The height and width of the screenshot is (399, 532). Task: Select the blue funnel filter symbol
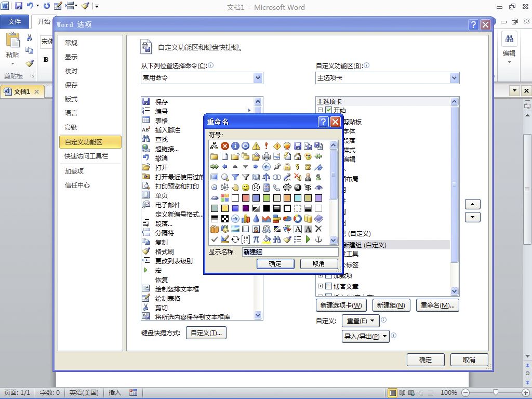(x=235, y=177)
